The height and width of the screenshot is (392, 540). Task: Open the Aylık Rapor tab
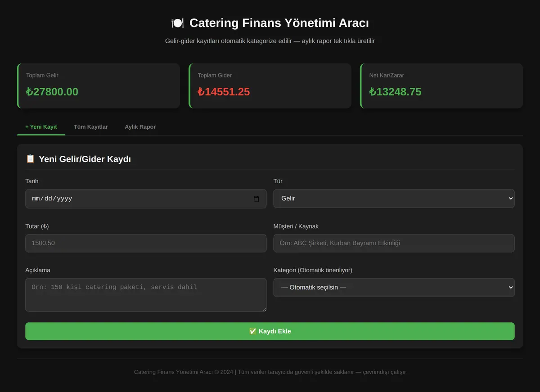[140, 127]
